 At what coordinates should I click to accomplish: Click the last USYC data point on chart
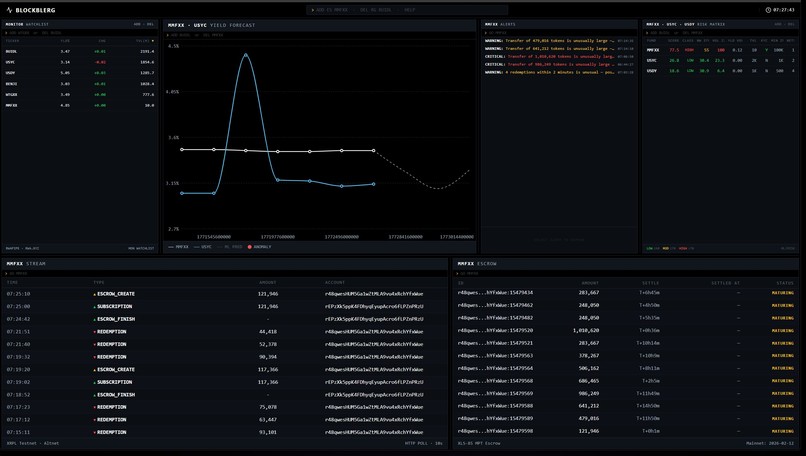(374, 151)
